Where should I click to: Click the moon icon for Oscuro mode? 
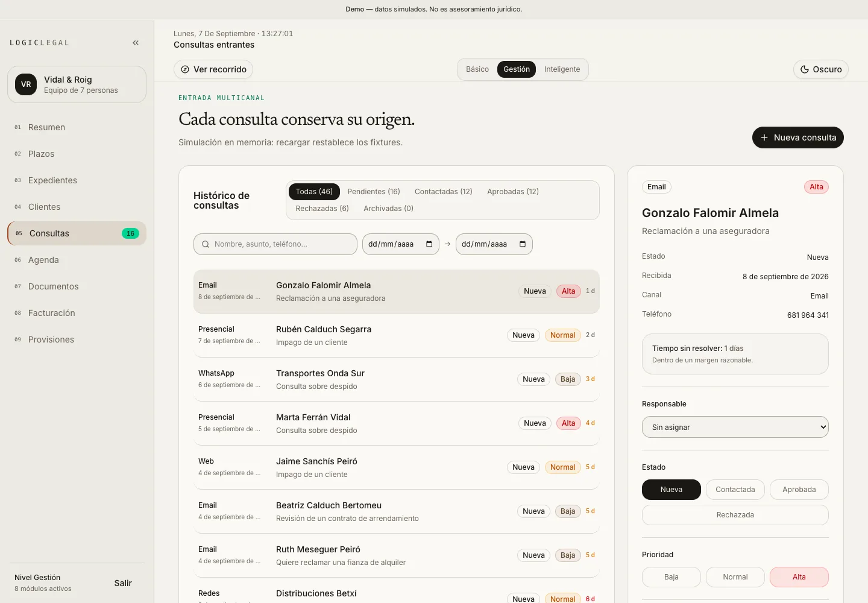(x=804, y=69)
